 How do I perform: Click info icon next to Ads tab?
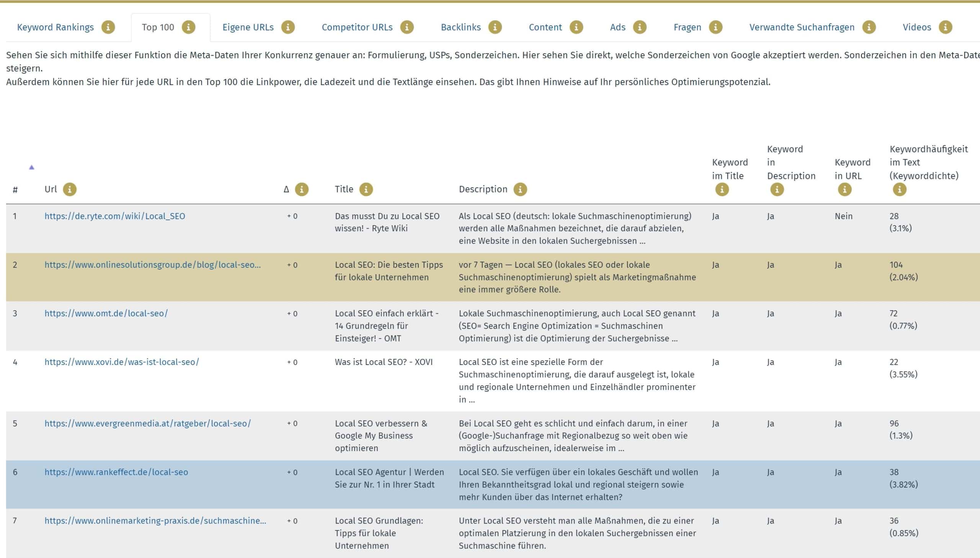(x=640, y=27)
